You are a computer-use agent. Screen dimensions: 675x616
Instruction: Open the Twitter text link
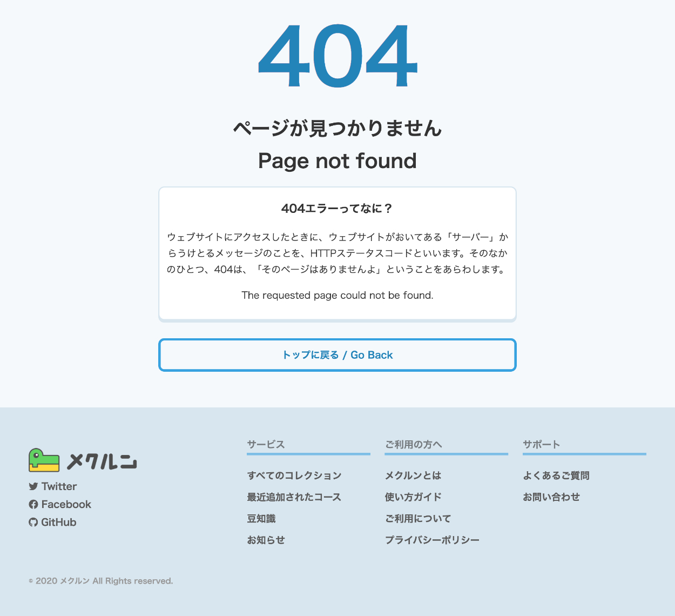(x=59, y=486)
